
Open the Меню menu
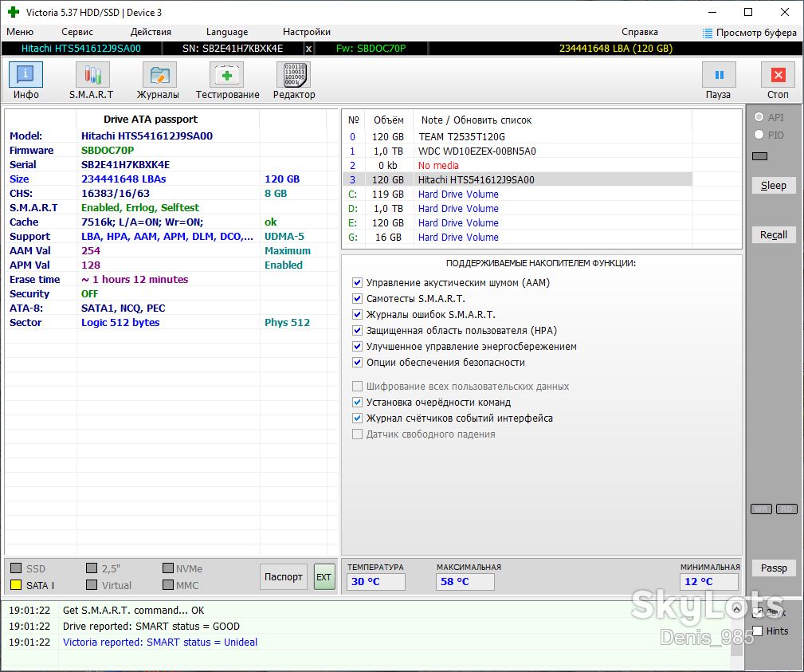20,32
